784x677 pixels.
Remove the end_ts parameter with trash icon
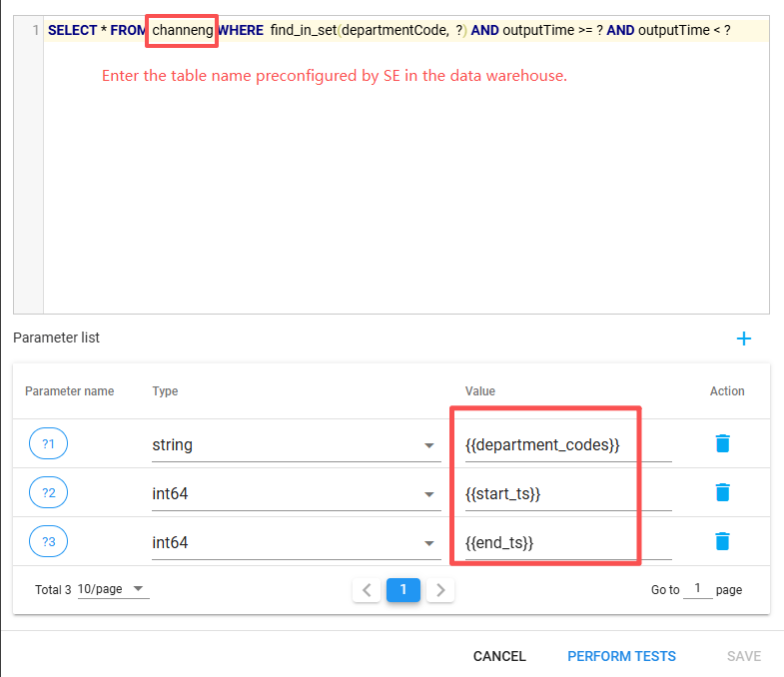coord(723,542)
